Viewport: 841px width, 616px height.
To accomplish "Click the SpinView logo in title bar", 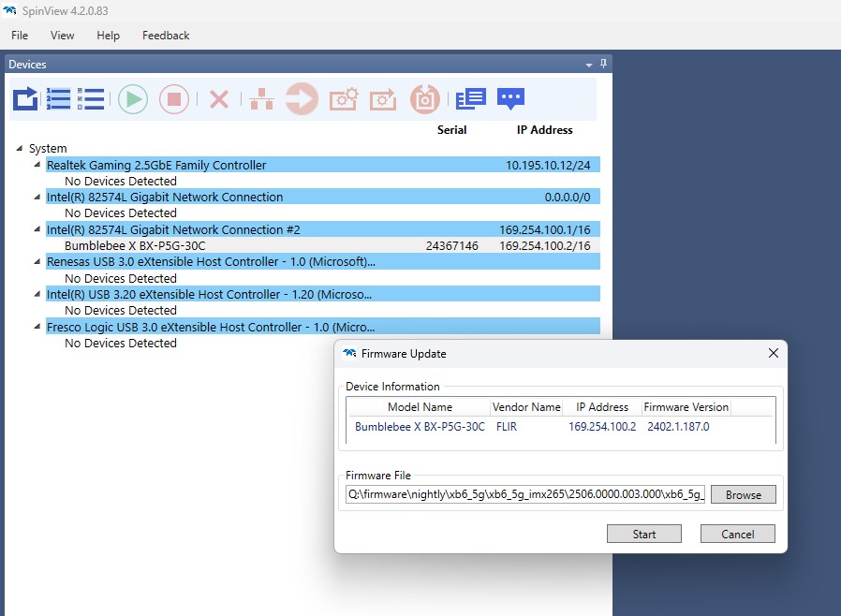I will (9, 10).
